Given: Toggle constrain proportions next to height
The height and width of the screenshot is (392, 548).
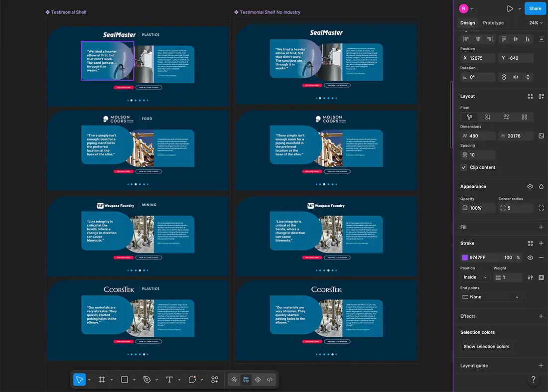Looking at the screenshot, I should click(541, 136).
